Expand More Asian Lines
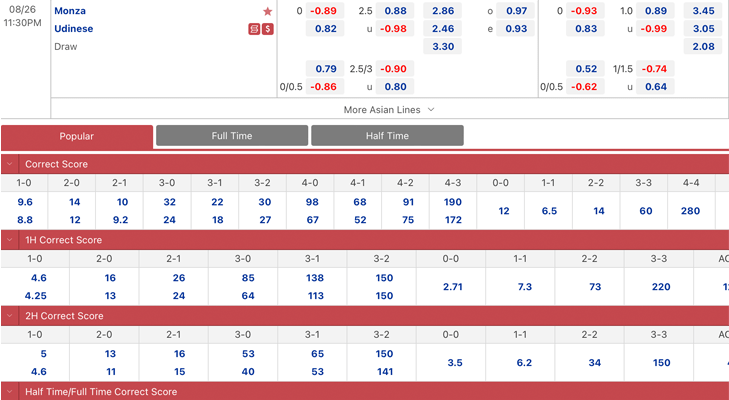The width and height of the screenshot is (729, 400). (389, 110)
